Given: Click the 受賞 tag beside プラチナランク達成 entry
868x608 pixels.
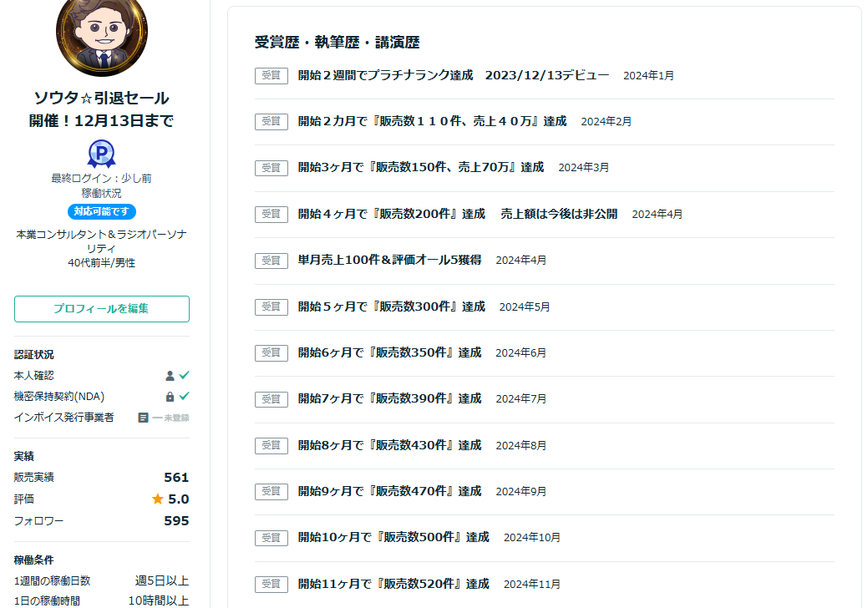Looking at the screenshot, I should [271, 75].
